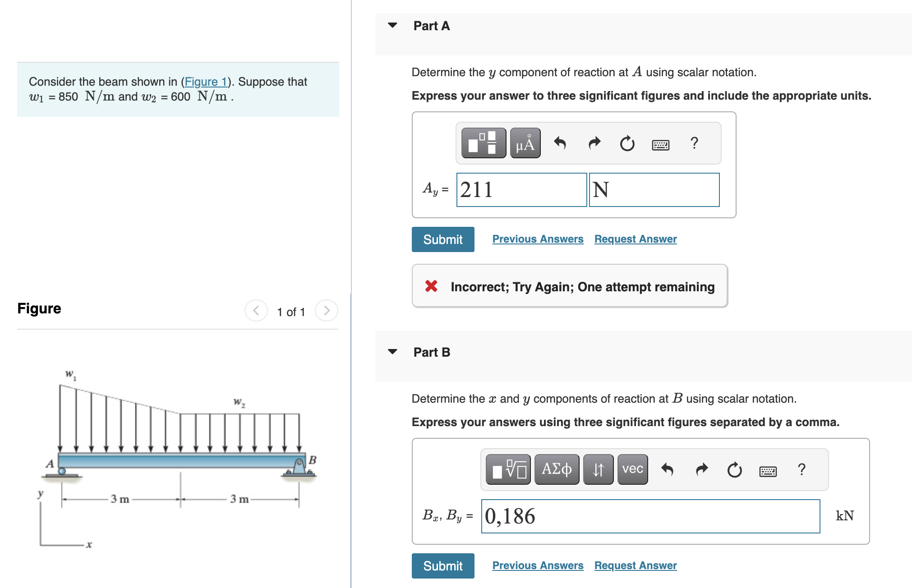
Task: Click the templates icon in Part A toolbar
Action: point(484,143)
